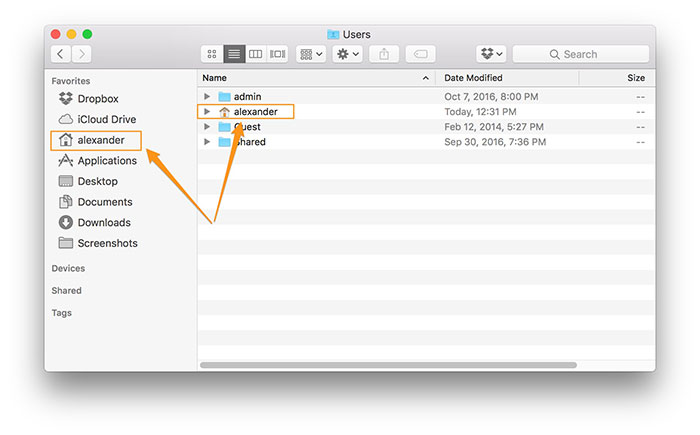Toggle the Name sort direction arrow
The height and width of the screenshot is (435, 700).
(426, 78)
